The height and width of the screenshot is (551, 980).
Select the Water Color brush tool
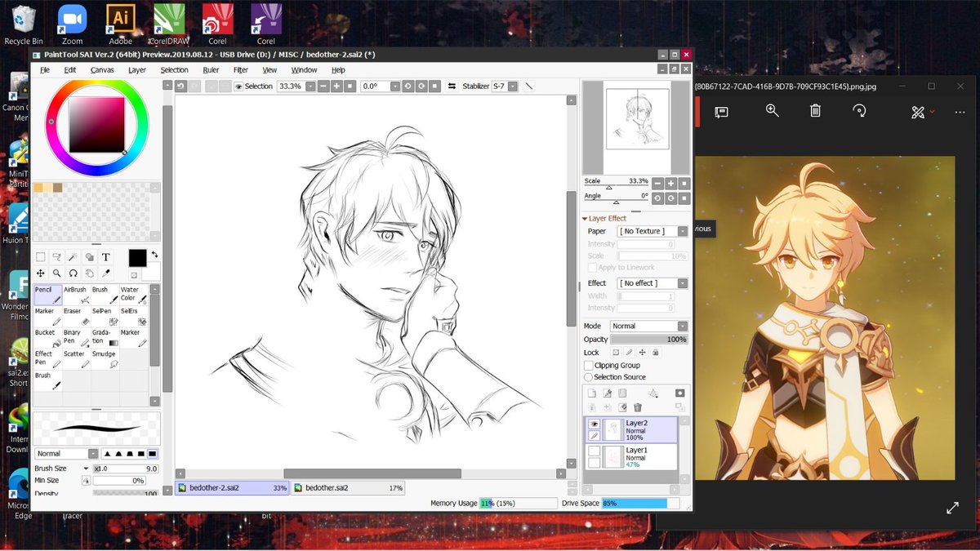coord(133,295)
